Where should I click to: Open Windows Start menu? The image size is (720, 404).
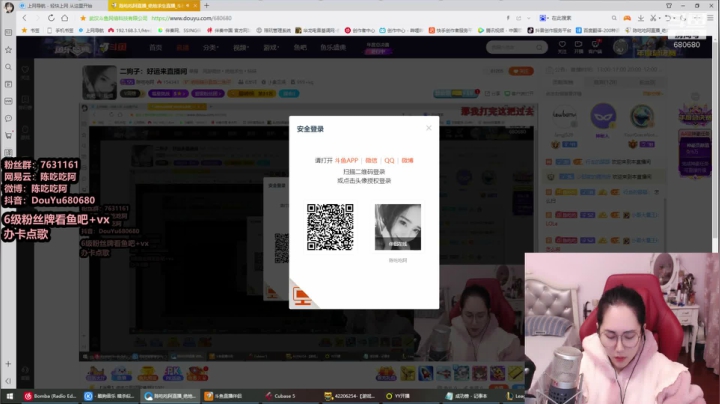10,396
